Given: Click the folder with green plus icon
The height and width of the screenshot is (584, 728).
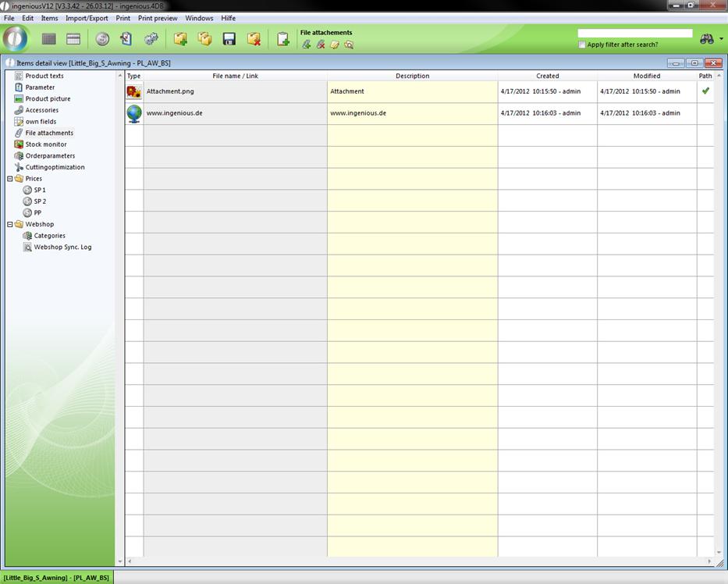Looking at the screenshot, I should [180, 39].
